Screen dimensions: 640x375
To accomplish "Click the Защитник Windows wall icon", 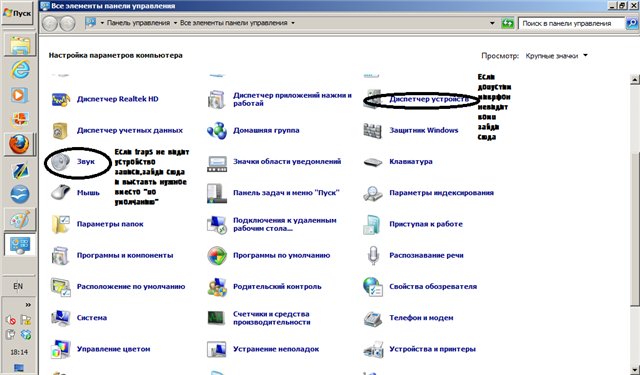I will [x=372, y=131].
